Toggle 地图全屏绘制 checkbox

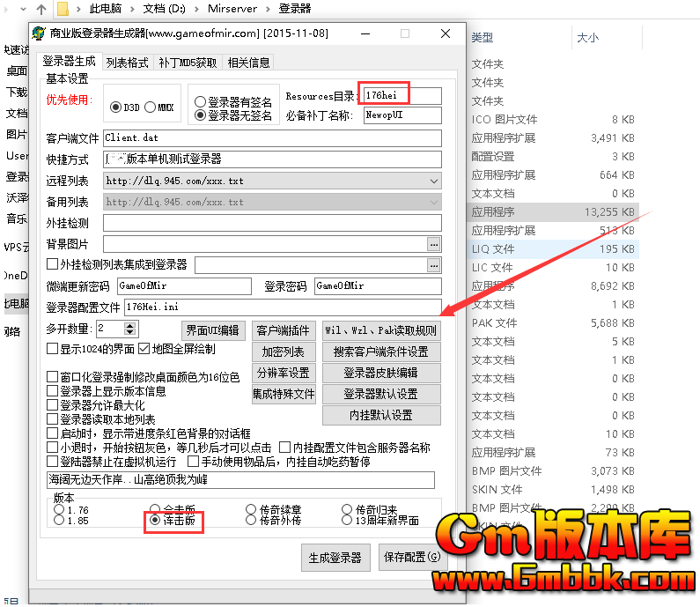point(145,349)
